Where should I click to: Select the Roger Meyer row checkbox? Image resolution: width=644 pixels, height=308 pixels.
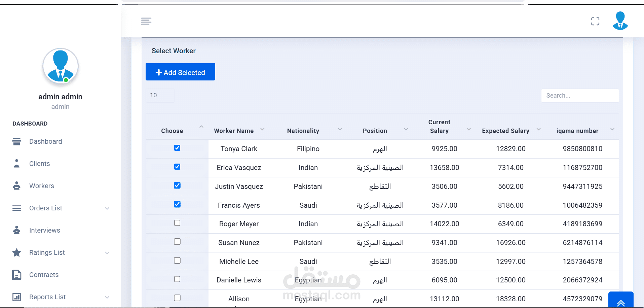(177, 223)
